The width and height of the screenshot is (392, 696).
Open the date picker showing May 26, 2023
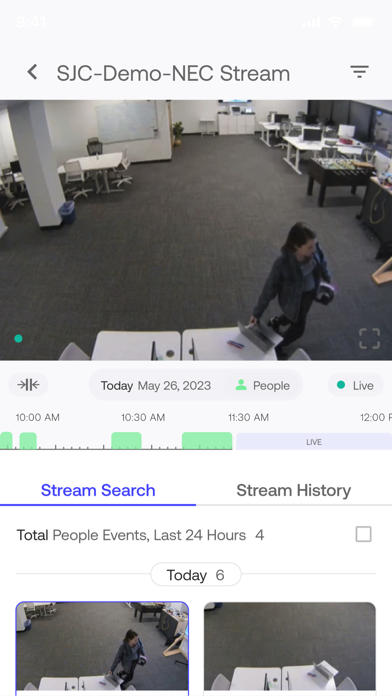click(x=156, y=385)
